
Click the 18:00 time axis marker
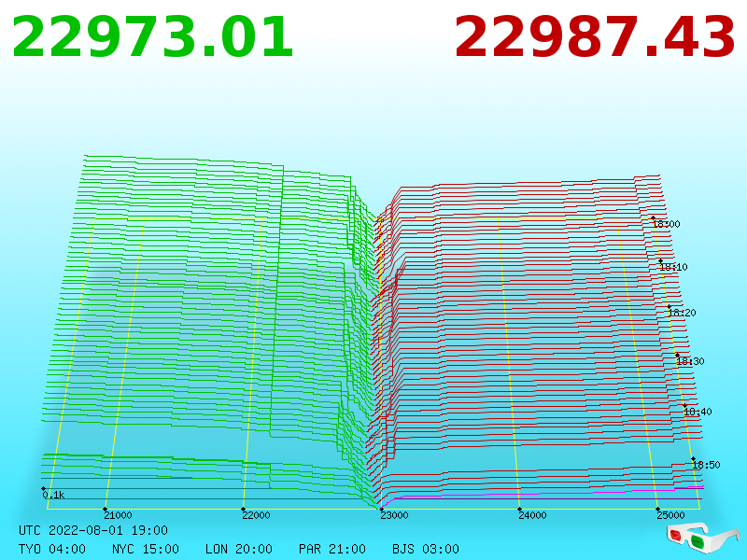pos(666,224)
